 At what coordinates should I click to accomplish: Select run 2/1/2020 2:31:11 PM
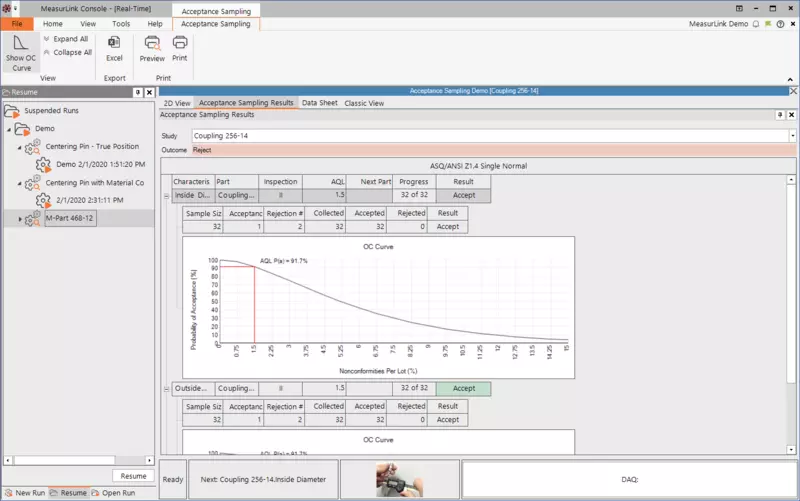click(89, 200)
